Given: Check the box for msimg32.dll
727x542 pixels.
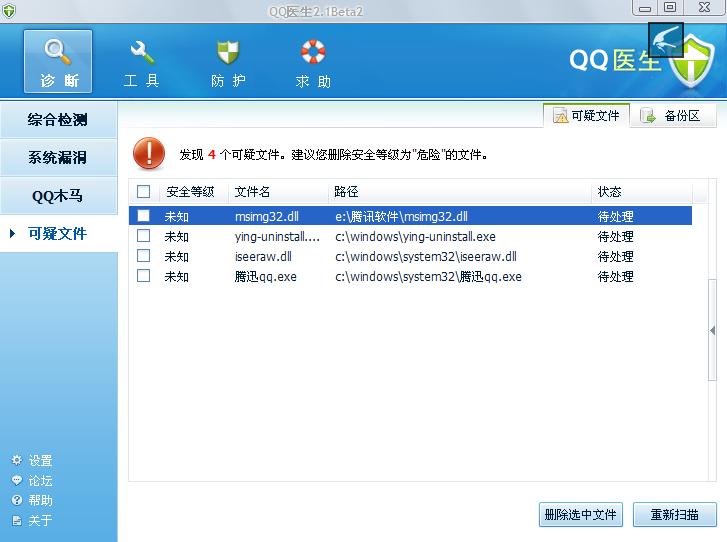Looking at the screenshot, I should tap(143, 216).
